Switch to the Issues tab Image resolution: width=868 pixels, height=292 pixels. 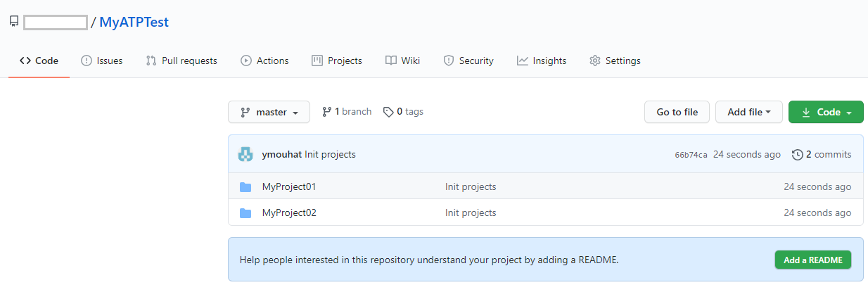point(102,61)
